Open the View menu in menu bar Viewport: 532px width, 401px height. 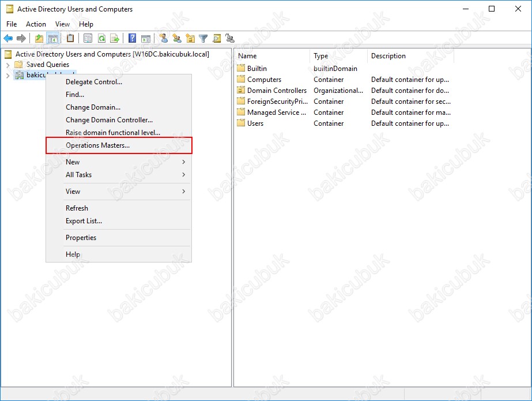click(62, 24)
